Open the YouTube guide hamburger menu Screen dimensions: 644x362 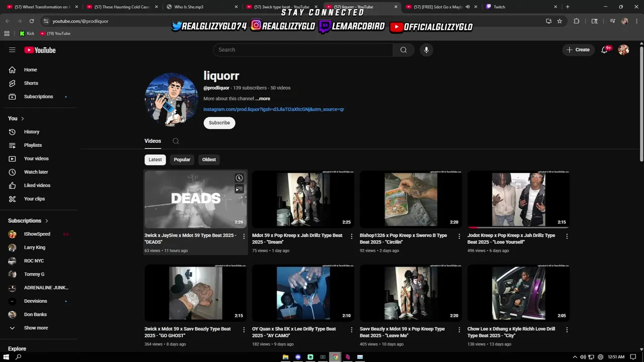pyautogui.click(x=12, y=50)
